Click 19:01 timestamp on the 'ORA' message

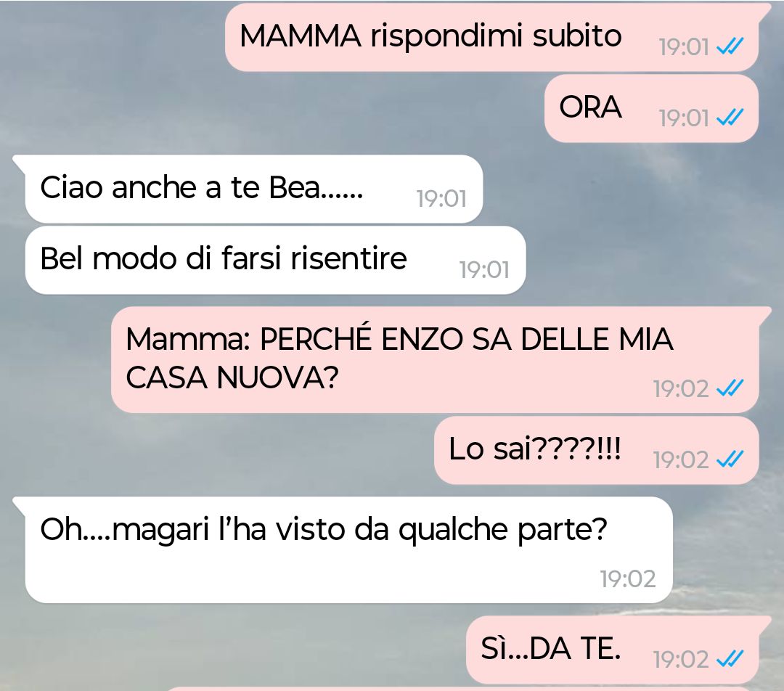tap(684, 118)
